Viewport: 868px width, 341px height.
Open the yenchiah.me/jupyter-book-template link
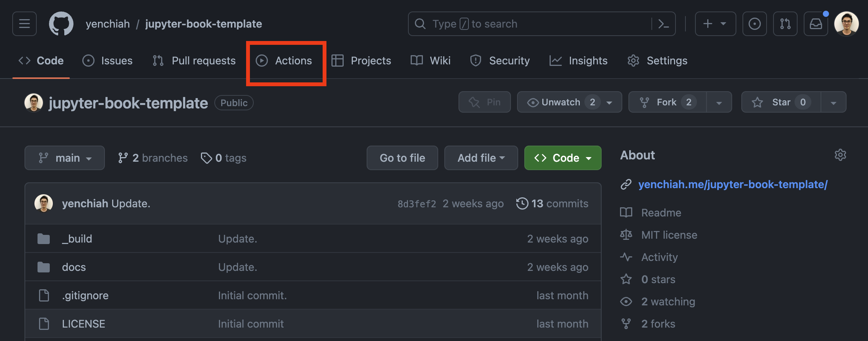[732, 184]
